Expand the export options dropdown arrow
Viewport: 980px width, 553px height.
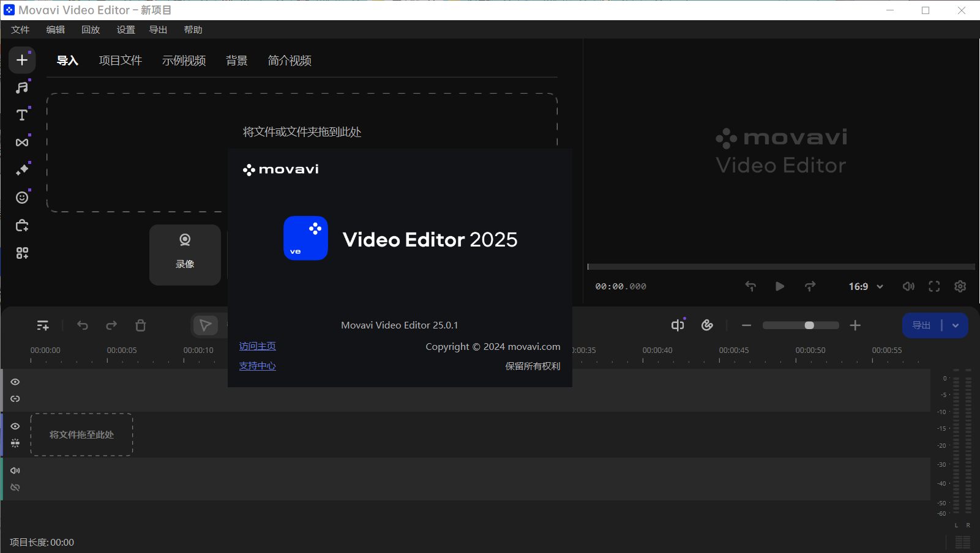tap(956, 325)
